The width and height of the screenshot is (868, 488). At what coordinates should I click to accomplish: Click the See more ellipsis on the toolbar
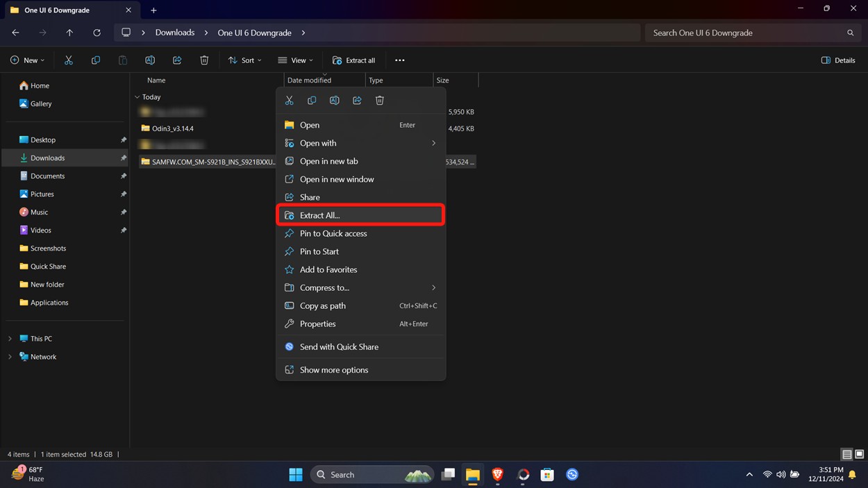pyautogui.click(x=399, y=60)
